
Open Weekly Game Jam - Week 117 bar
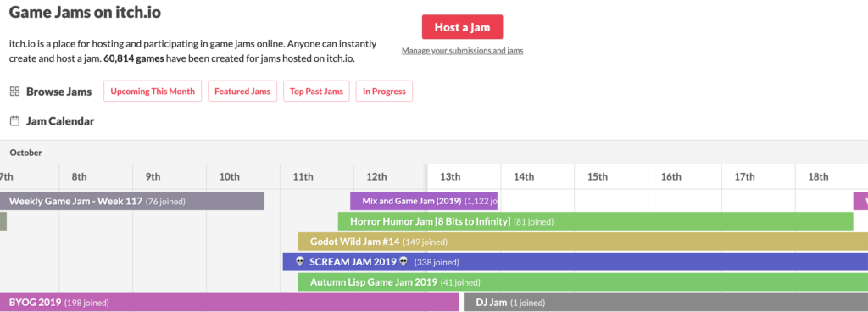[x=131, y=202]
